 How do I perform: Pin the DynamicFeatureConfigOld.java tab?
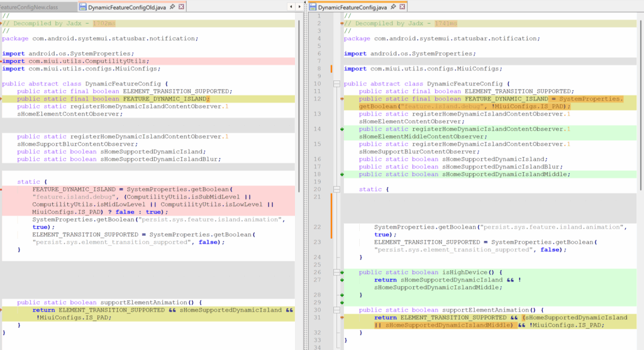click(x=173, y=6)
